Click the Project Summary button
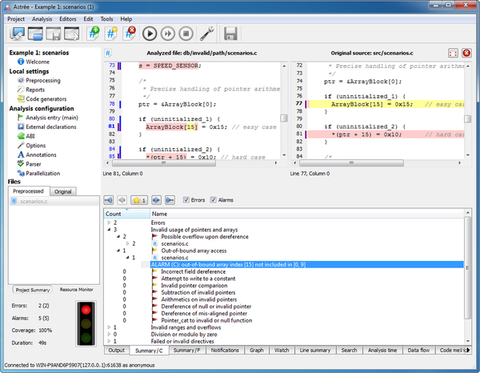 33,290
